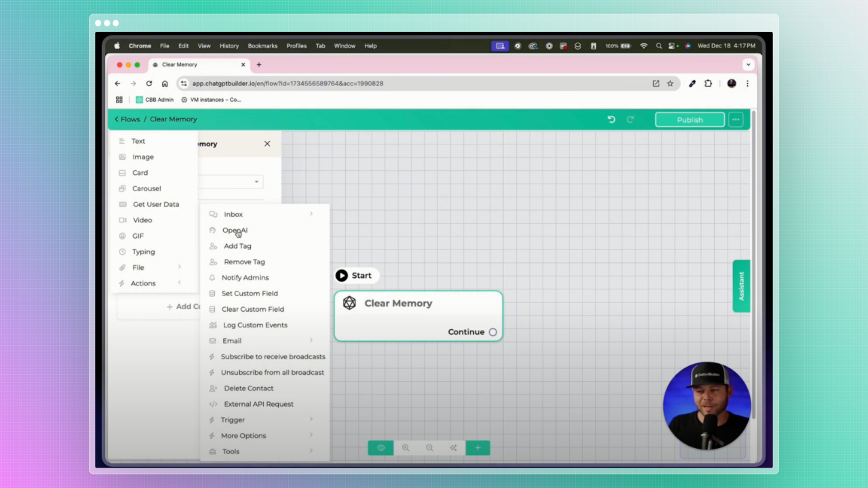This screenshot has height=488, width=868.
Task: Expand the Inbox submenu chevron
Action: (311, 214)
